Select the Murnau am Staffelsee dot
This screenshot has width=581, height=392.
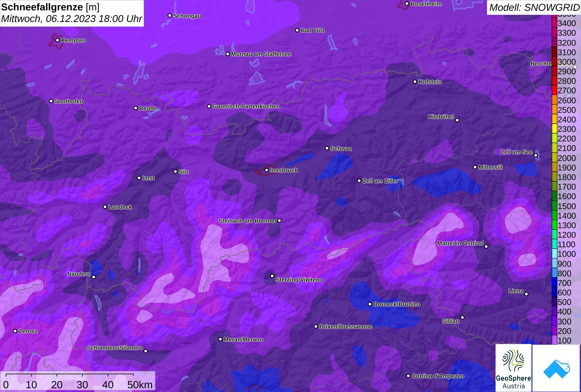pyautogui.click(x=227, y=54)
